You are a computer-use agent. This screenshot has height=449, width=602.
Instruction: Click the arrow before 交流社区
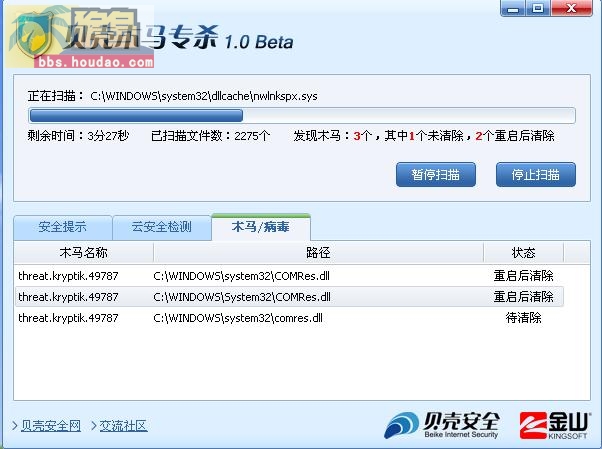(x=94, y=426)
